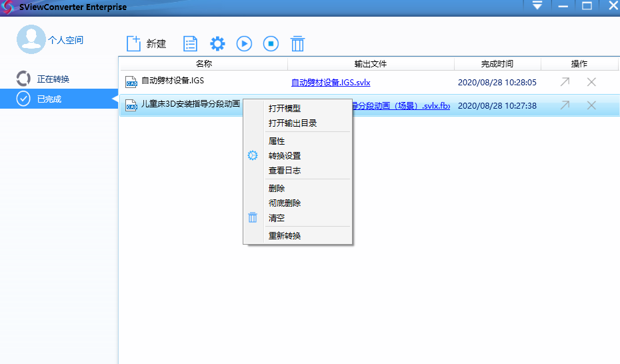Click the 新建 new task button

pos(147,44)
